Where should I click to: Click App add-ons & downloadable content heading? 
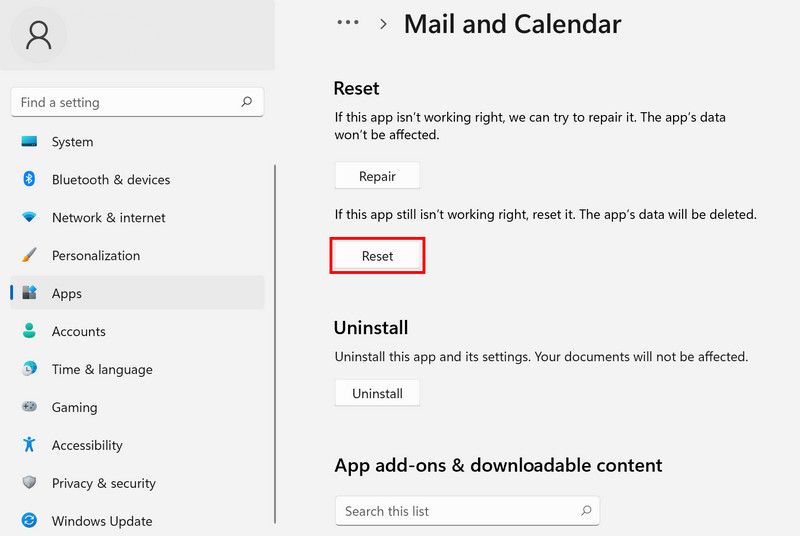coord(498,465)
